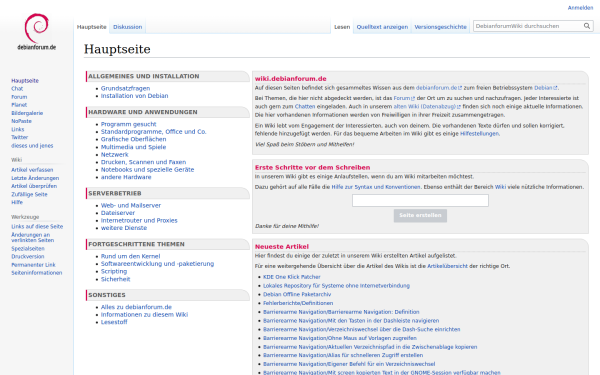Open Bildergalerie in the sidebar
The image size is (600, 375).
click(27, 113)
